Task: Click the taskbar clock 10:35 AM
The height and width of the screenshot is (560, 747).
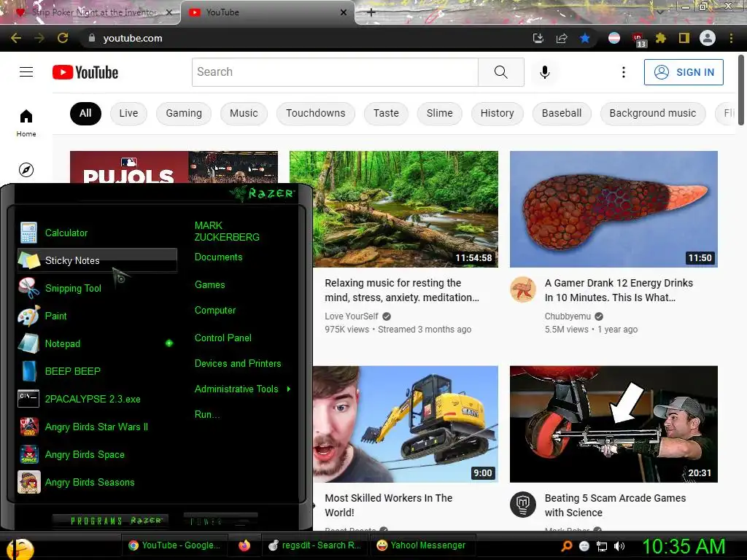Action: [684, 546]
